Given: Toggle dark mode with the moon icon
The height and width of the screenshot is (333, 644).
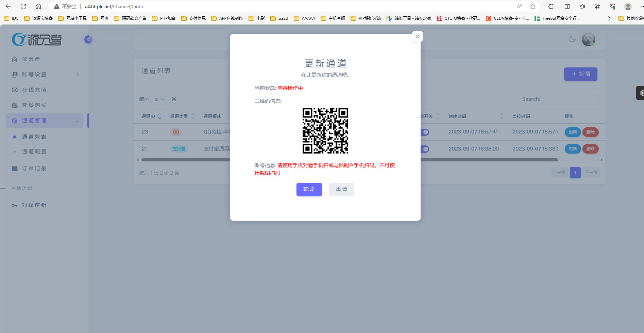Looking at the screenshot, I should [572, 39].
